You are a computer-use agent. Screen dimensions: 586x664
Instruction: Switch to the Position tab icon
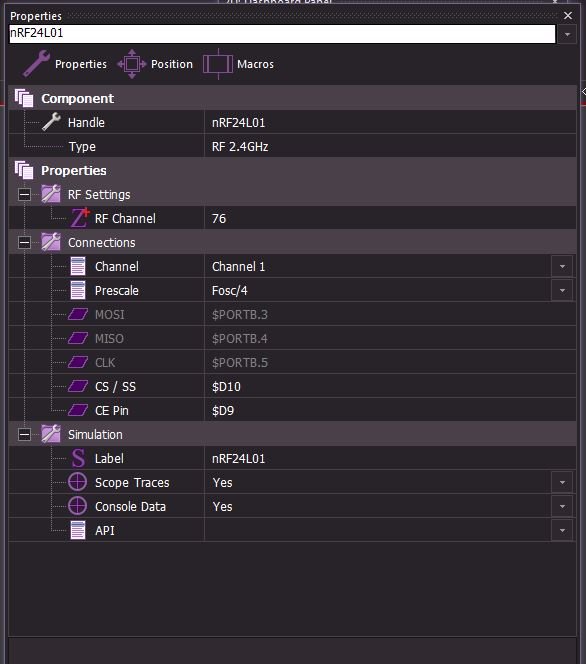pos(132,64)
